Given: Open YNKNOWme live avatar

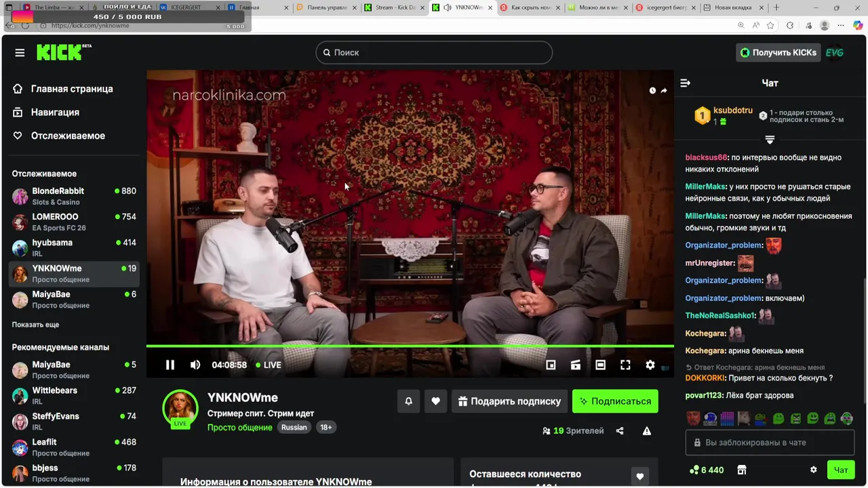Looking at the screenshot, I should 180,408.
